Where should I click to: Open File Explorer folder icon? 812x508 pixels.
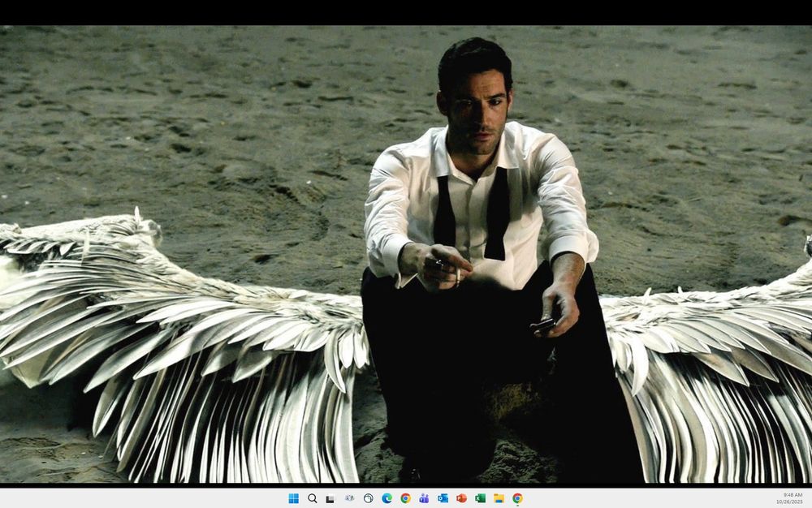point(499,498)
